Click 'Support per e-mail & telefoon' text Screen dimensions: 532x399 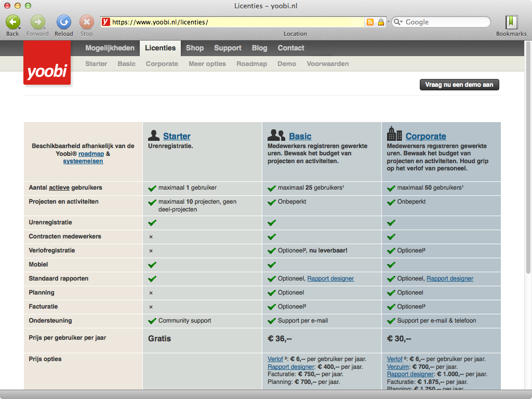pyautogui.click(x=436, y=321)
